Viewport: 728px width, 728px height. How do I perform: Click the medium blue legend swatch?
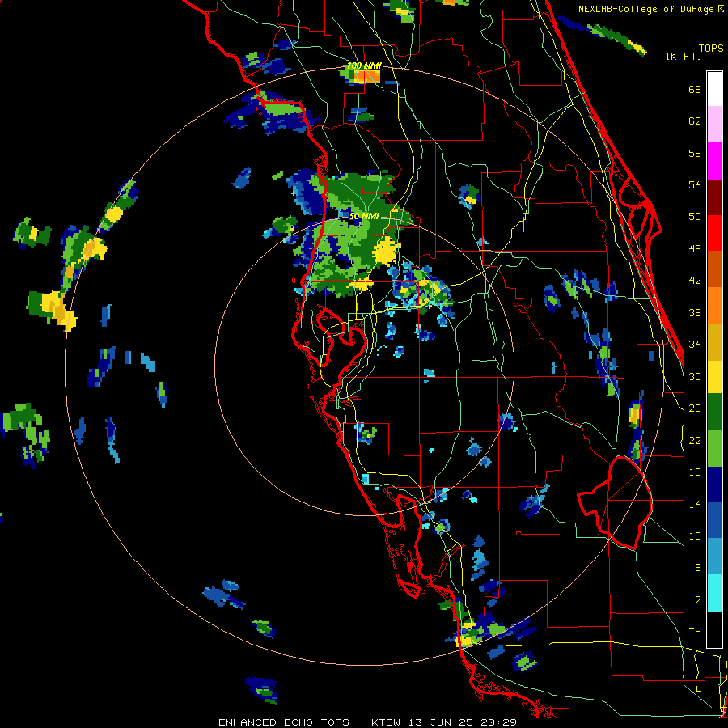coord(714,521)
